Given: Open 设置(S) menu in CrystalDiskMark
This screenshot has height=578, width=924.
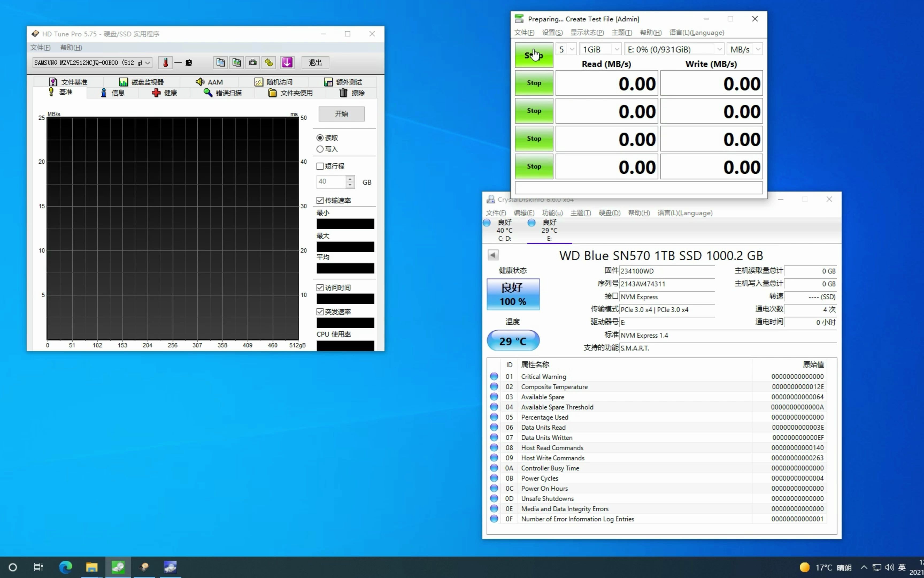Looking at the screenshot, I should coord(552,32).
